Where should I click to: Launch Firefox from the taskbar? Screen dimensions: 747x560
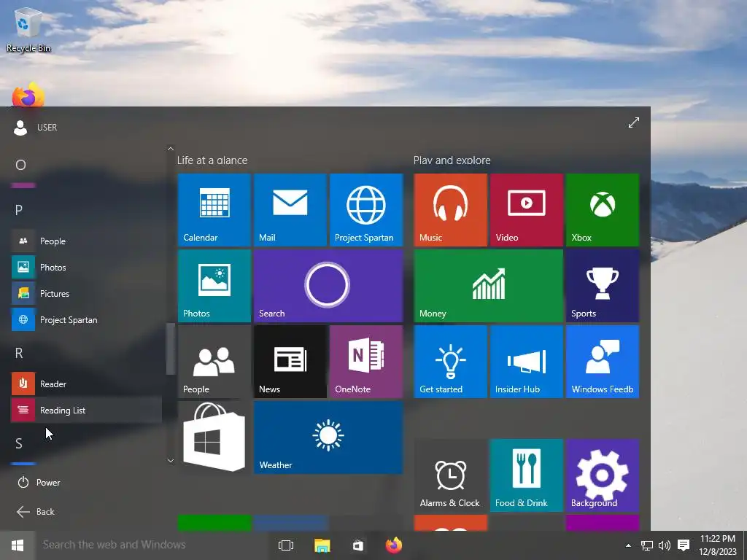pyautogui.click(x=394, y=545)
